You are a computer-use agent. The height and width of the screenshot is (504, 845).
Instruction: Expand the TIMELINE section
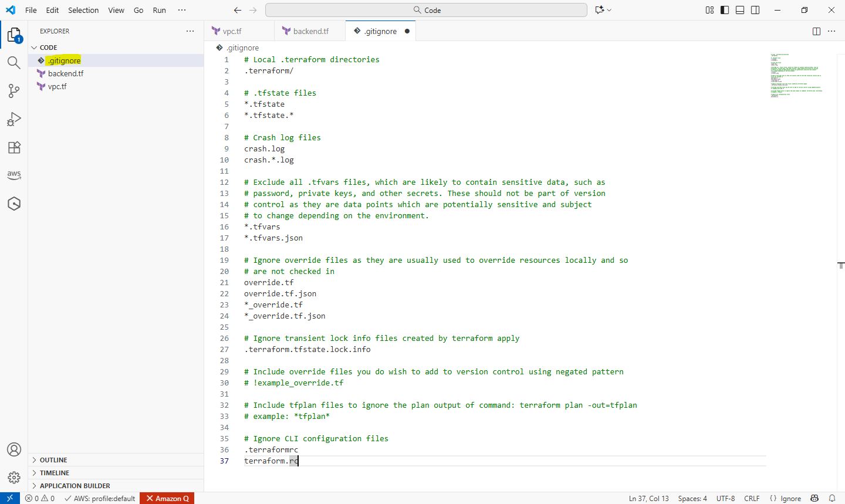pos(54,473)
